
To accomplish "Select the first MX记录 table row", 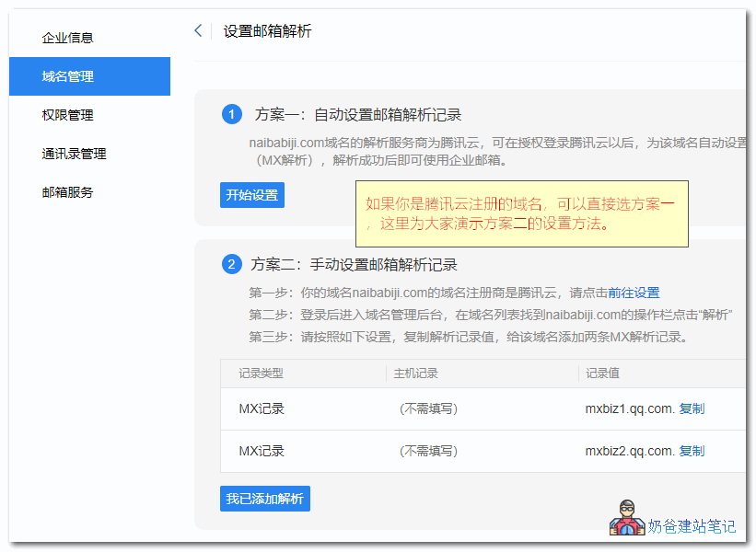I will coord(414,408).
